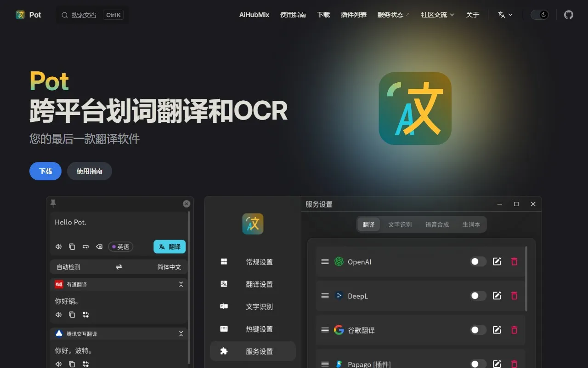Open the language selector dropdown
The height and width of the screenshot is (368, 588).
505,15
